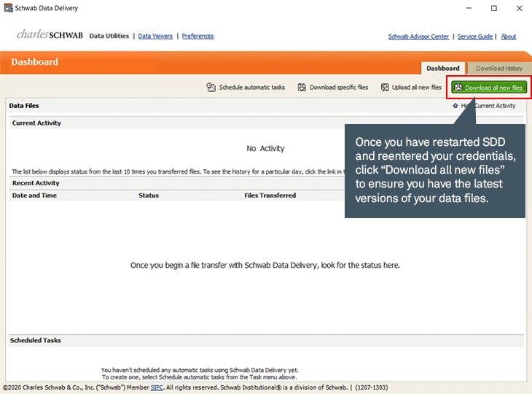The width and height of the screenshot is (532, 394).
Task: Switch to the Download History tab
Action: (x=498, y=69)
